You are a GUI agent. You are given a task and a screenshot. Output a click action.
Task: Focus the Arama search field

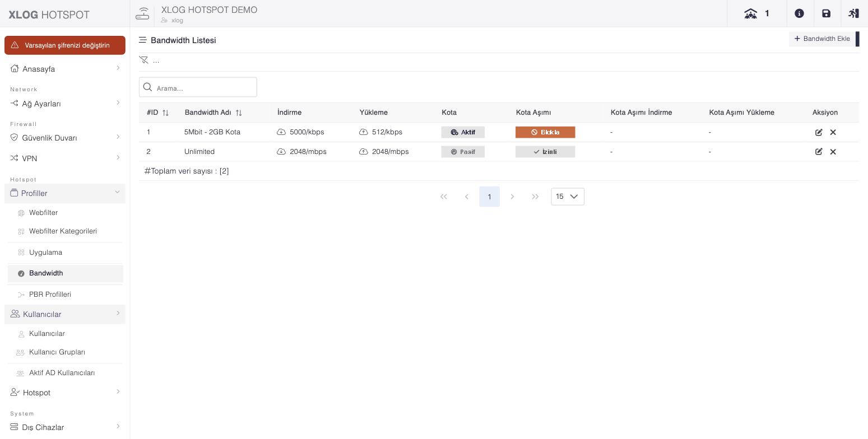pyautogui.click(x=198, y=87)
